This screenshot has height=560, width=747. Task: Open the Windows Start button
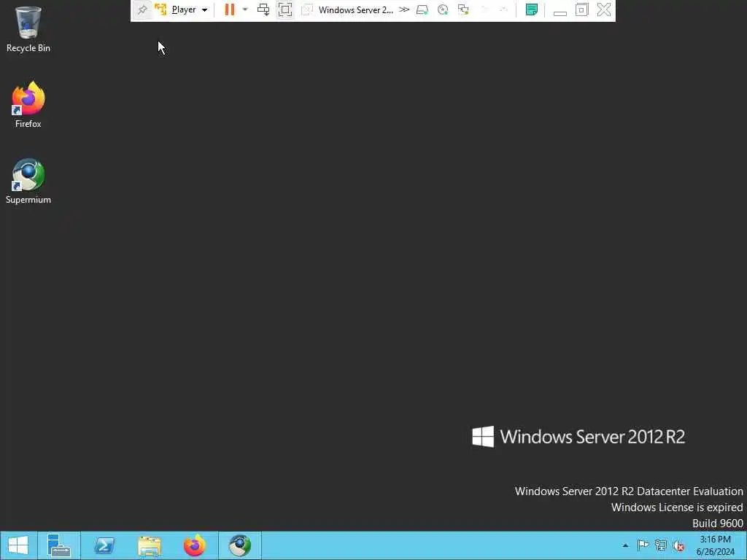click(18, 545)
